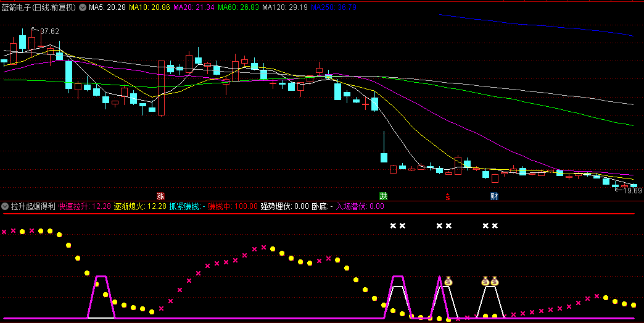Click the leftmost of paired money bags

tap(485, 282)
